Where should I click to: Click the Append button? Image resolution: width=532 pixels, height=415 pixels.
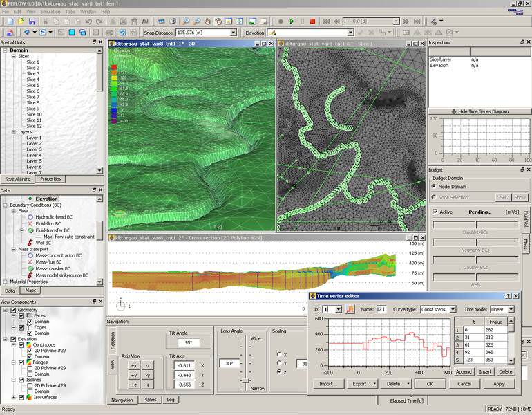tap(464, 372)
